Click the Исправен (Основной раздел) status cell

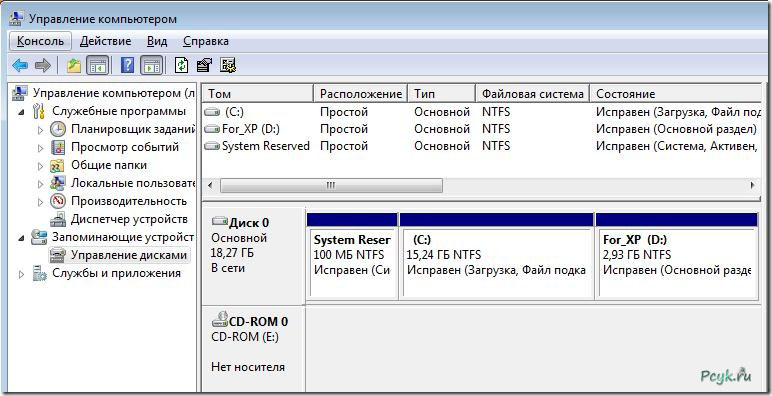pos(676,129)
